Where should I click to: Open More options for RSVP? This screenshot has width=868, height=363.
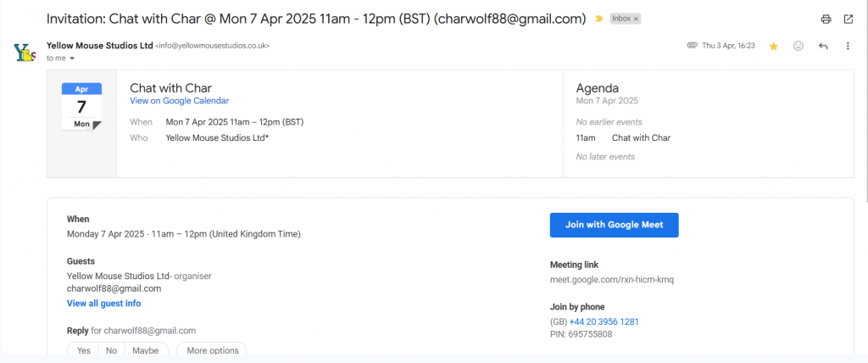tap(213, 351)
